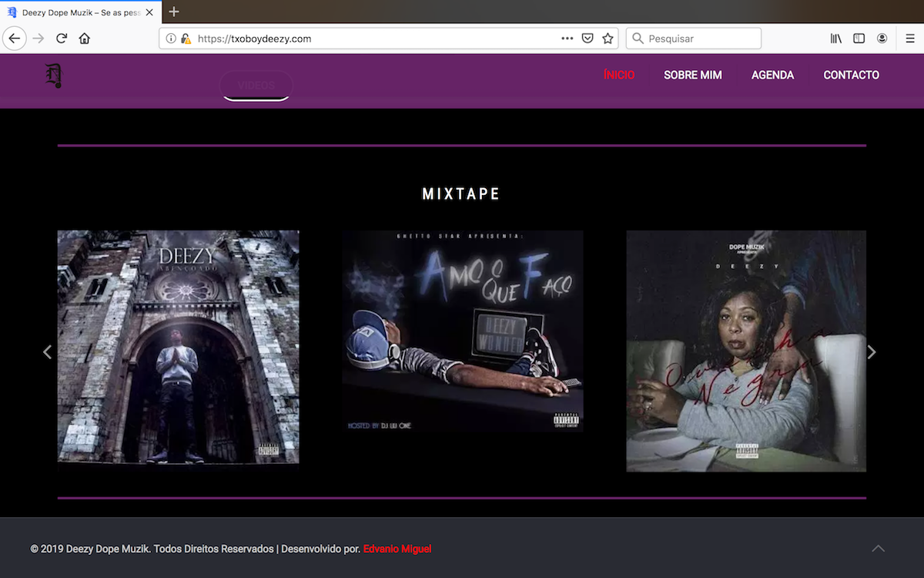This screenshot has height=578, width=924.
Task: Open the Library icon in toolbar
Action: pos(836,39)
